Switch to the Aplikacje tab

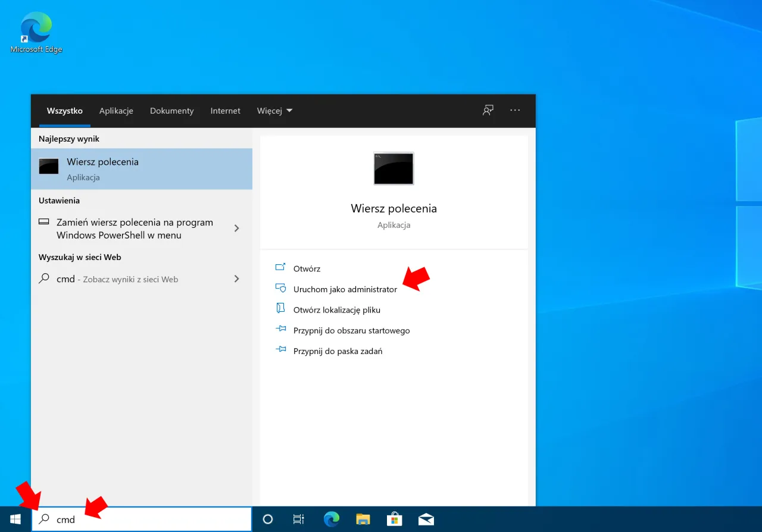(x=116, y=111)
